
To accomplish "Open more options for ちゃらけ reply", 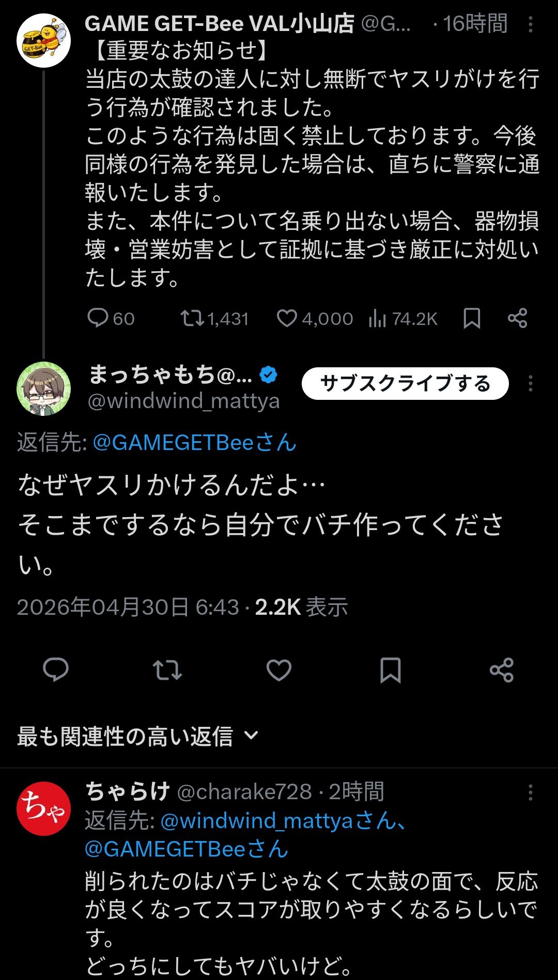I will click(531, 792).
